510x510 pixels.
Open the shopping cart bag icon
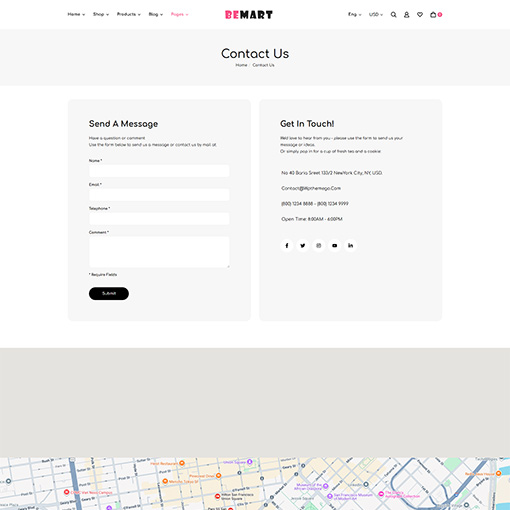coord(433,15)
